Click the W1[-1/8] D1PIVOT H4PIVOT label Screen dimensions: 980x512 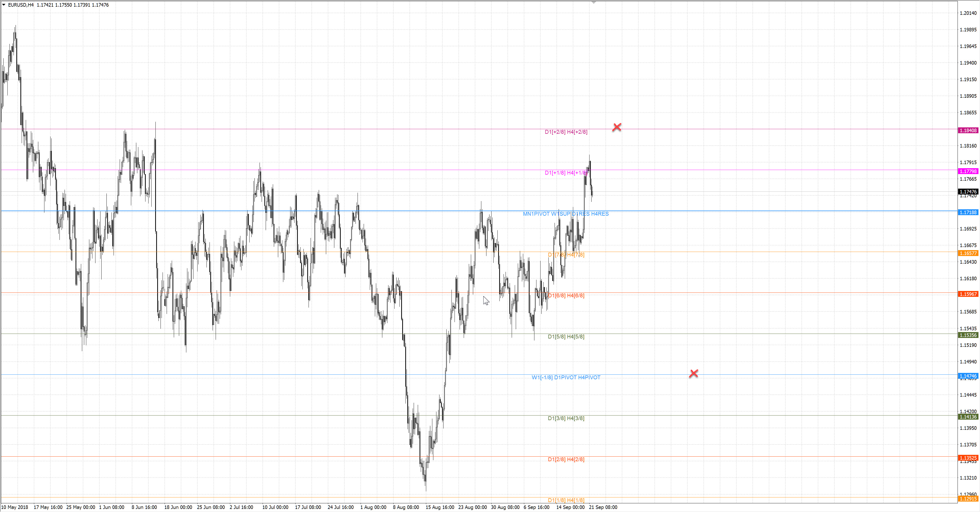coord(566,377)
